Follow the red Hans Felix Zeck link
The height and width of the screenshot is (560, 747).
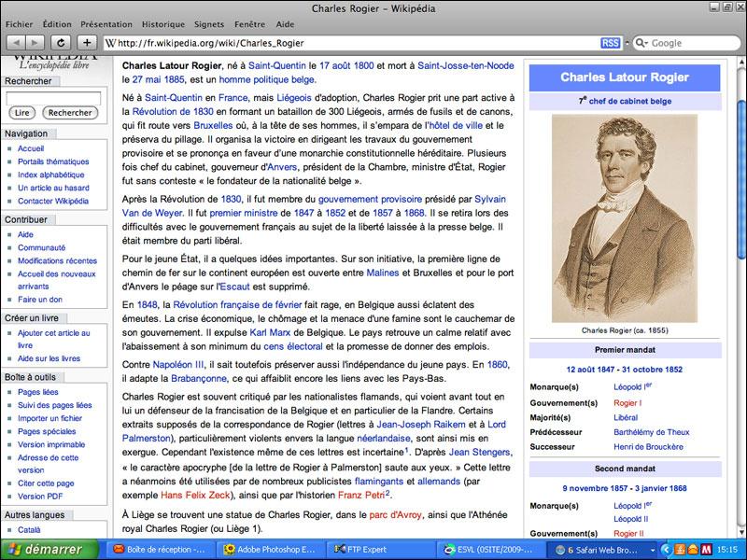[195, 496]
